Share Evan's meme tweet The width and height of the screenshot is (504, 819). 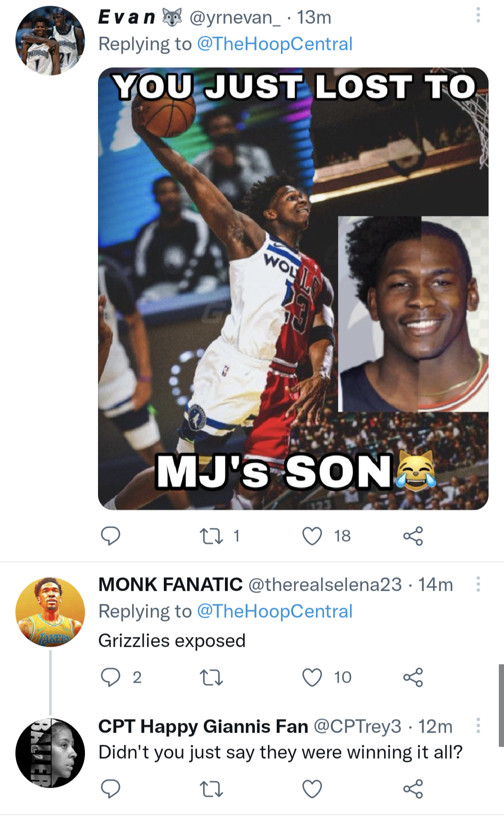tap(413, 536)
